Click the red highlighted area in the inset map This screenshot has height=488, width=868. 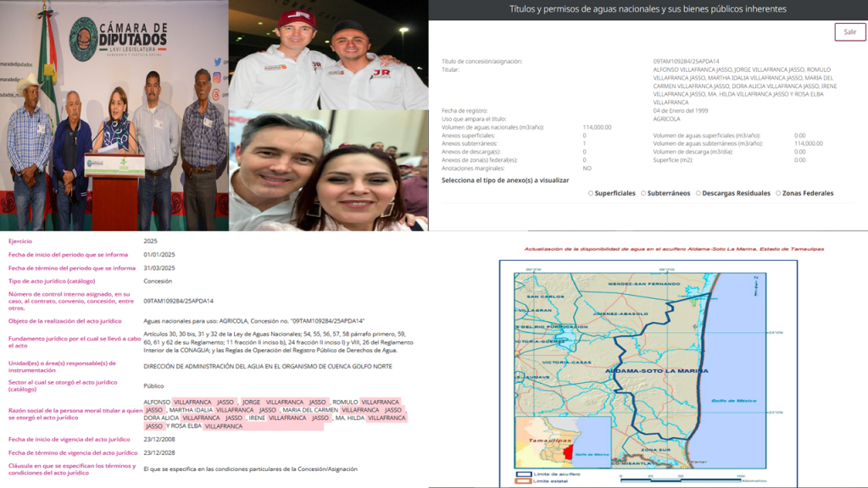pos(568,452)
